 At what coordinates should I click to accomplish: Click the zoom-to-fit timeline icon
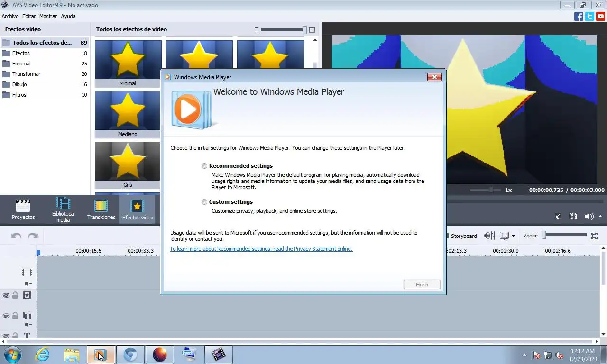click(x=594, y=236)
